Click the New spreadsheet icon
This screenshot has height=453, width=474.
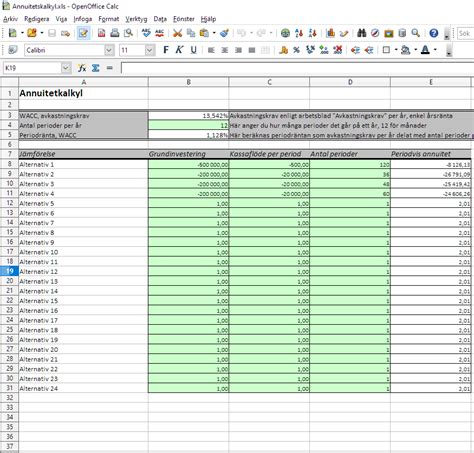pos(12,33)
